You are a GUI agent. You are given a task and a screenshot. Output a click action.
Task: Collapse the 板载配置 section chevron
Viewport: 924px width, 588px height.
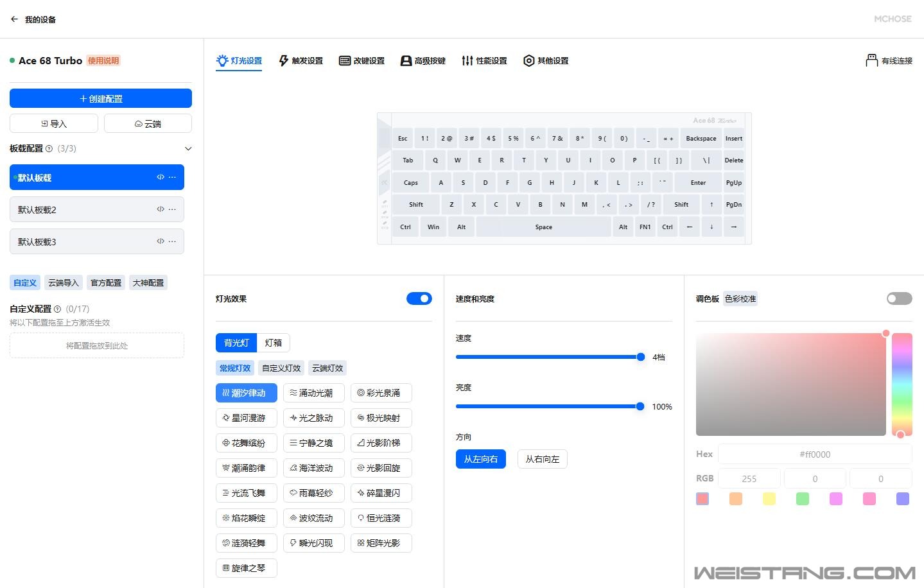point(188,149)
